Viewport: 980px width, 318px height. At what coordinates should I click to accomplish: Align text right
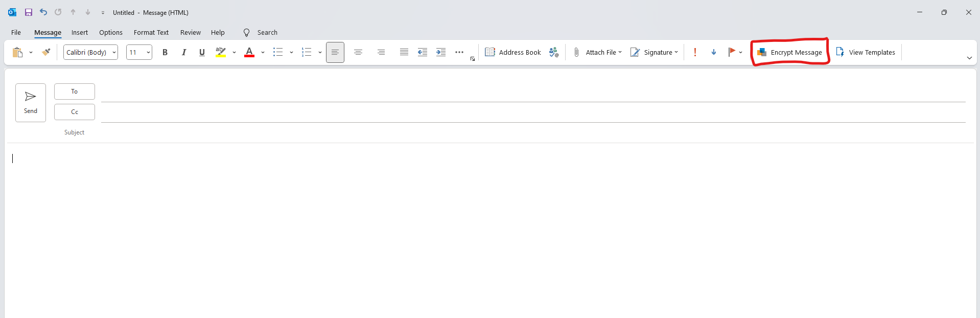pos(381,52)
